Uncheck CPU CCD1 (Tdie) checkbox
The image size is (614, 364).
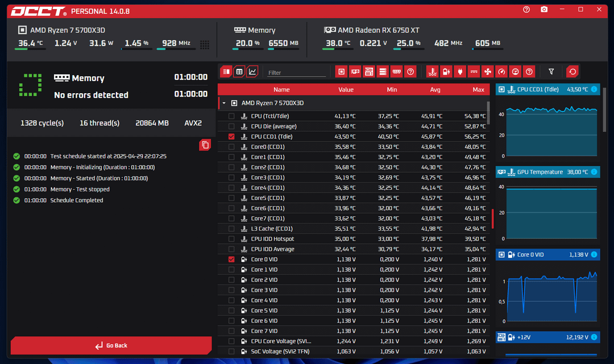231,136
